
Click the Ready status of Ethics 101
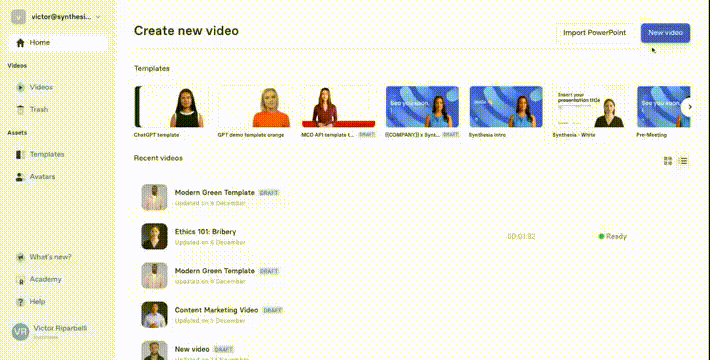[613, 236]
